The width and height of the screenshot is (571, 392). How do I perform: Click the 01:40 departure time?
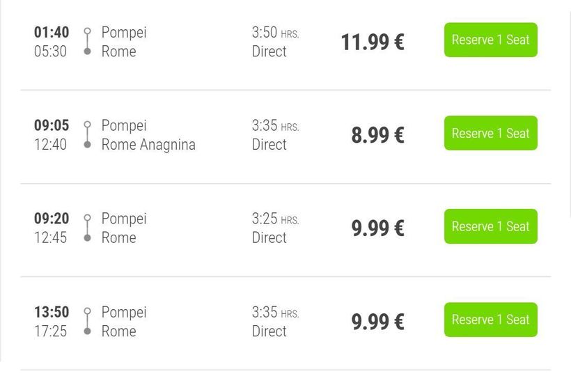click(x=52, y=32)
